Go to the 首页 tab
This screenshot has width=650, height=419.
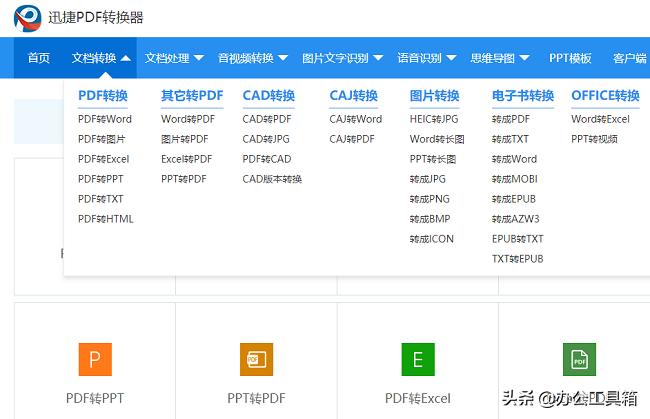pos(39,58)
